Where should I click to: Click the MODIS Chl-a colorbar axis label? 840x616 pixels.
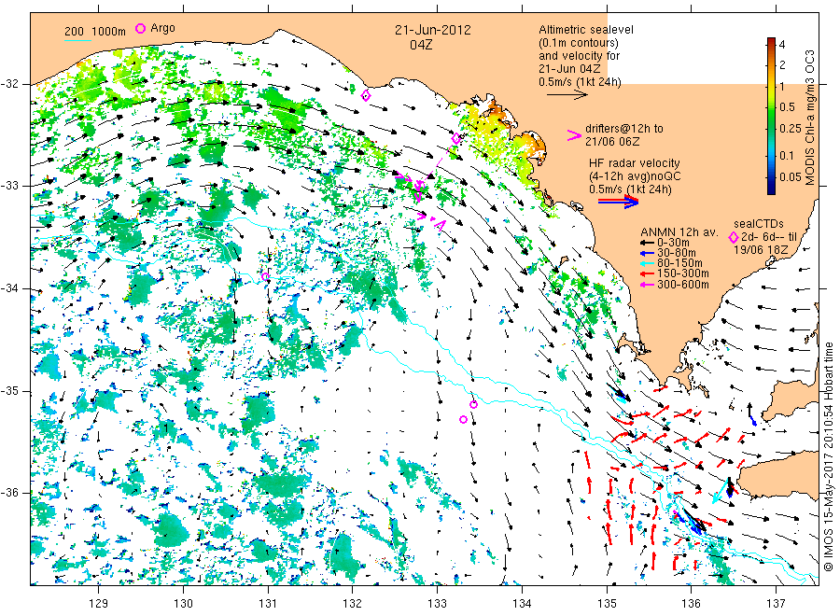coord(810,118)
